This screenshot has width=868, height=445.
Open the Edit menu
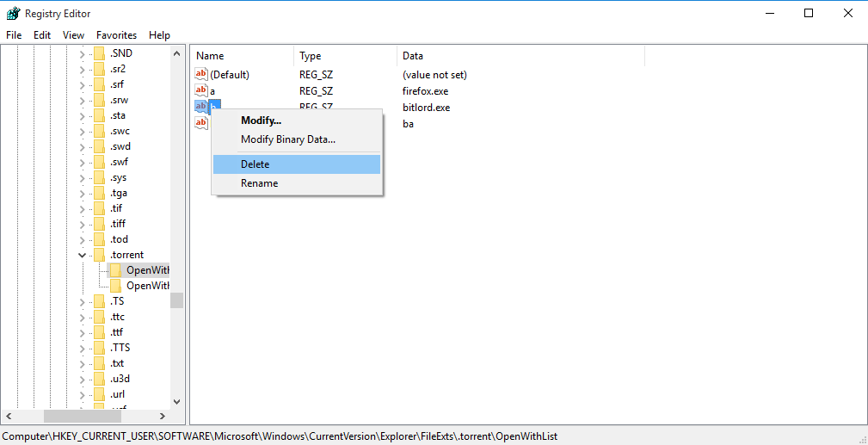point(42,35)
